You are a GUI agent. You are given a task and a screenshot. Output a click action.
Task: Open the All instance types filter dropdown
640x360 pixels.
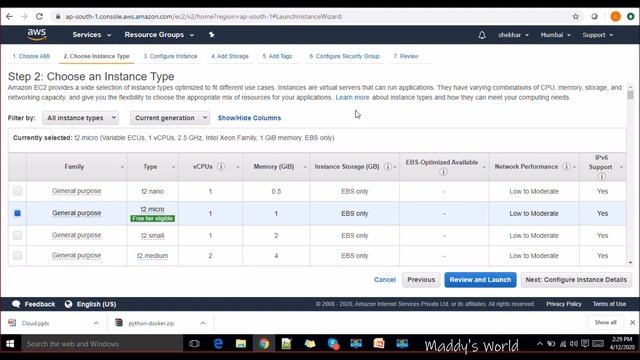pos(80,118)
